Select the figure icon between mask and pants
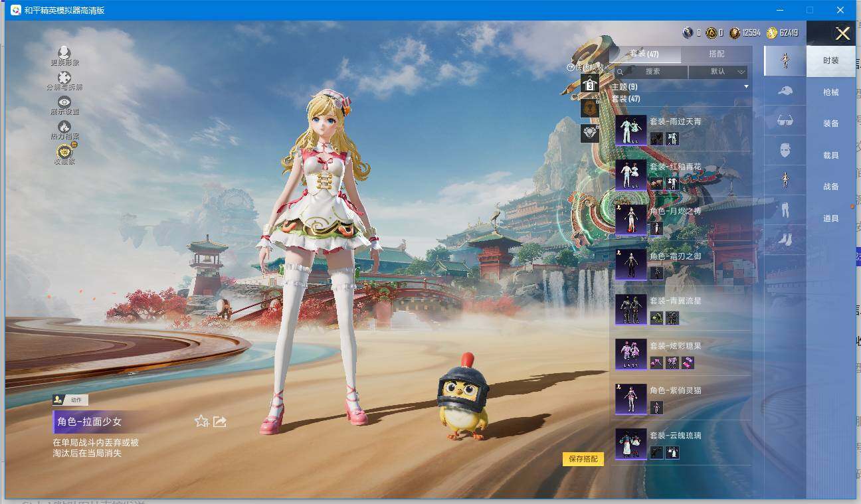This screenshot has width=861, height=504. [x=785, y=180]
